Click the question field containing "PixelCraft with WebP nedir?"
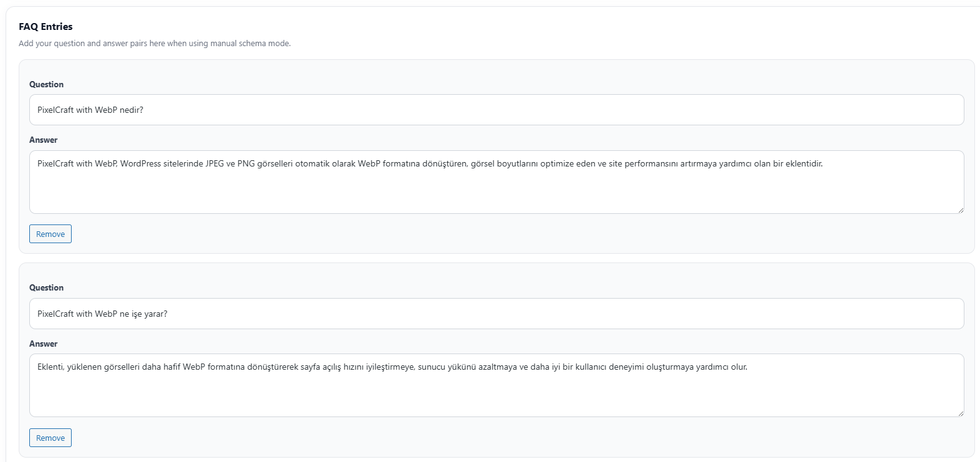Image resolution: width=980 pixels, height=462 pixels. [x=497, y=110]
